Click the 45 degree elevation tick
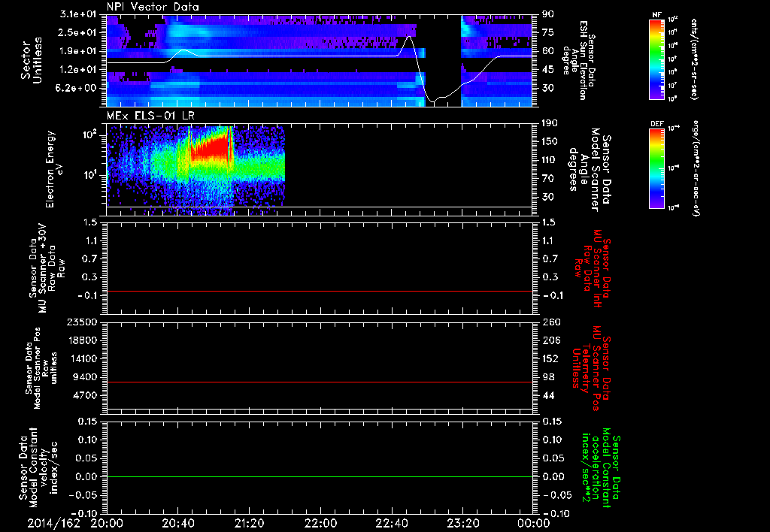The height and width of the screenshot is (532, 770). click(x=548, y=70)
